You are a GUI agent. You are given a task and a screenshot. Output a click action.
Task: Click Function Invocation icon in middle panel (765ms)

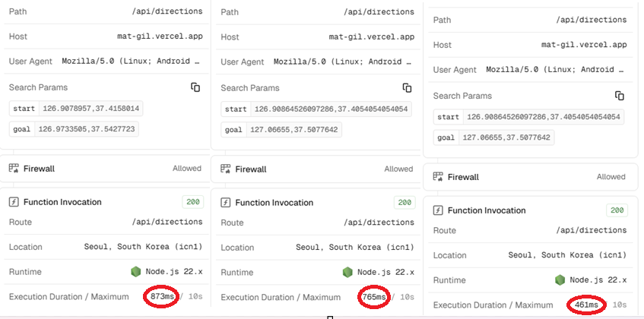click(226, 202)
